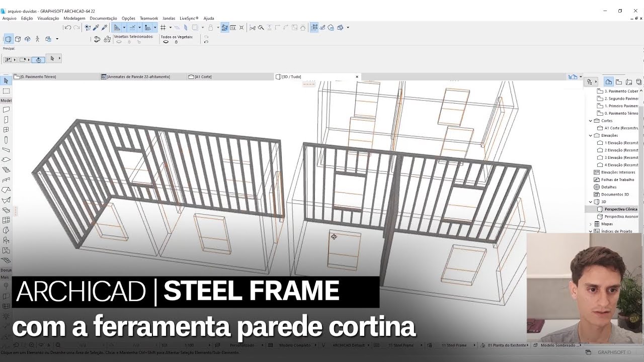Screen dimensions: 644x362
Task: Collapse the Cortes tree group
Action: 591,121
